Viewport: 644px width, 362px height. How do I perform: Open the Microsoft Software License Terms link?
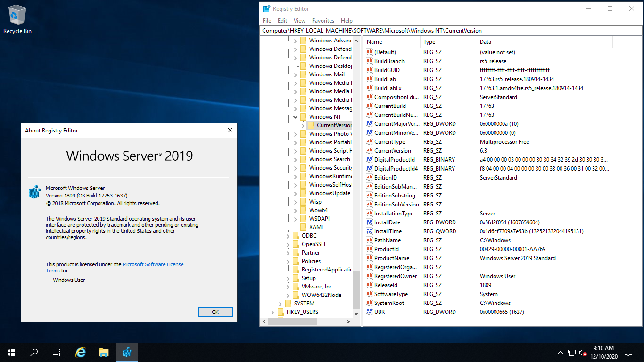[153, 264]
